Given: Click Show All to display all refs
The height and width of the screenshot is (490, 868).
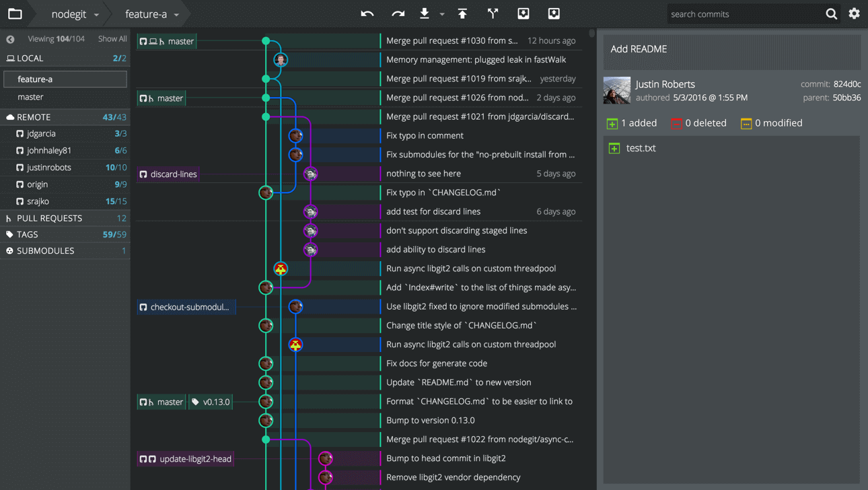Looking at the screenshot, I should [112, 38].
